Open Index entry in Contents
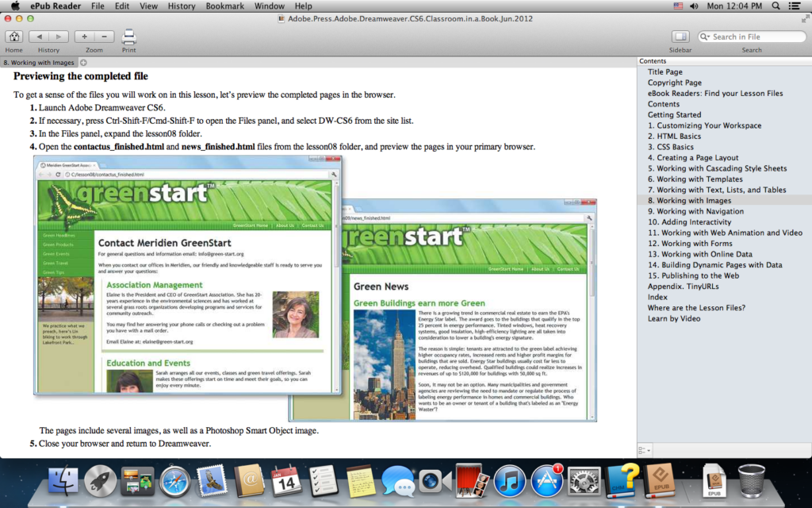This screenshot has width=812, height=508. [x=657, y=297]
